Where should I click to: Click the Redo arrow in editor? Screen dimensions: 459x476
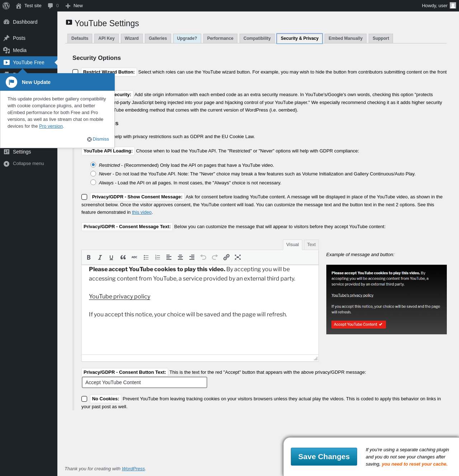215,257
